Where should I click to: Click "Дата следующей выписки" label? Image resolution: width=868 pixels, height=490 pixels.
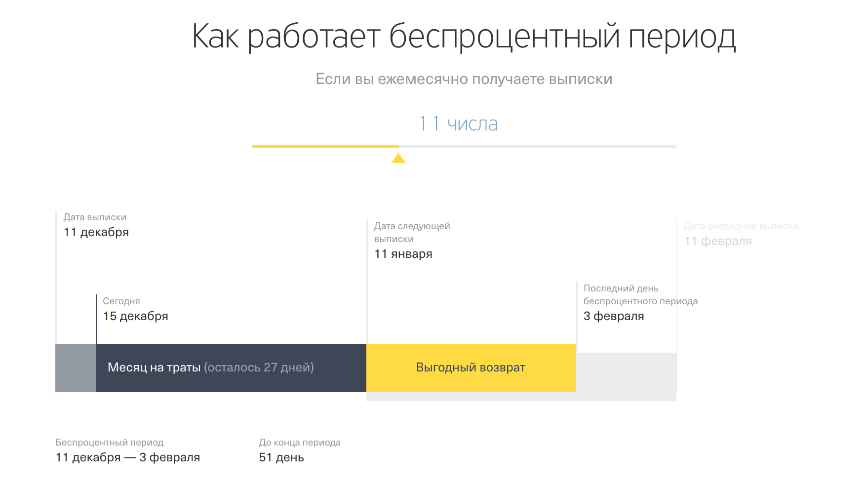click(x=412, y=232)
